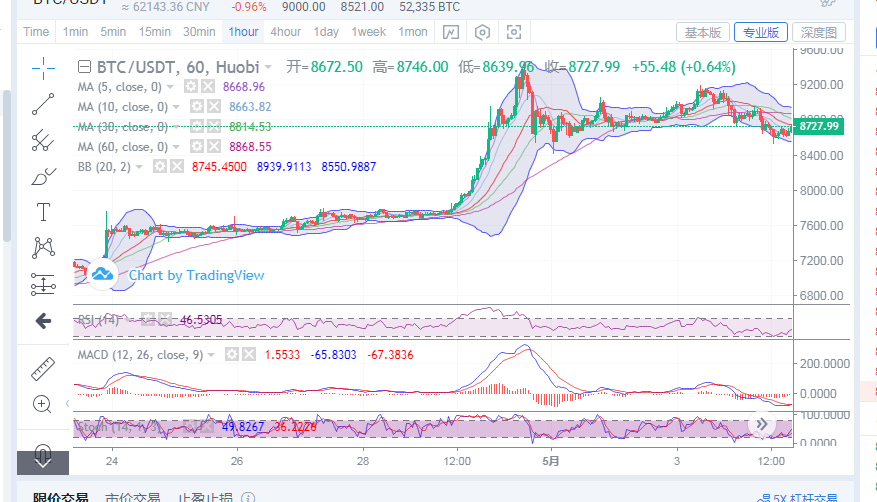Open the 深度图 depth chart
This screenshot has height=502, width=877.
coord(819,32)
